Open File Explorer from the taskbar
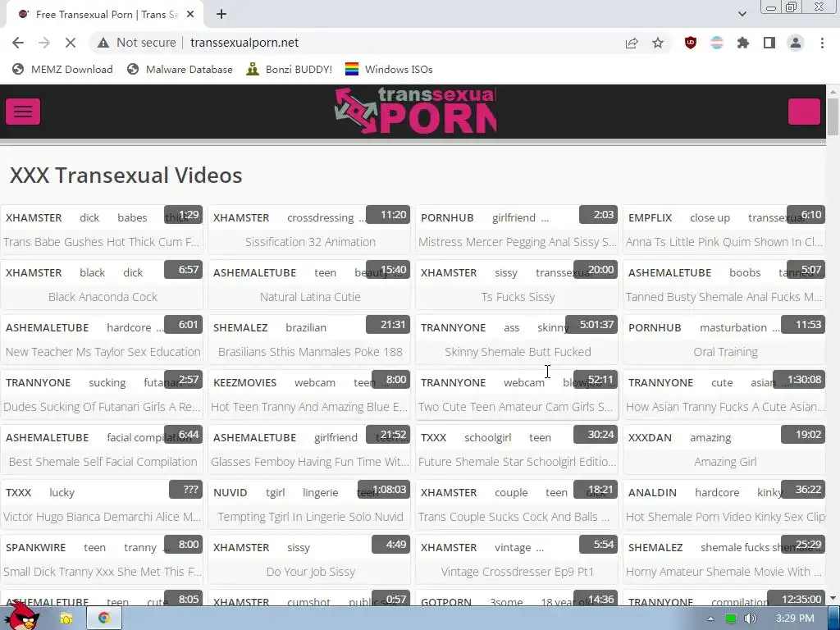The image size is (840, 630). (66, 619)
